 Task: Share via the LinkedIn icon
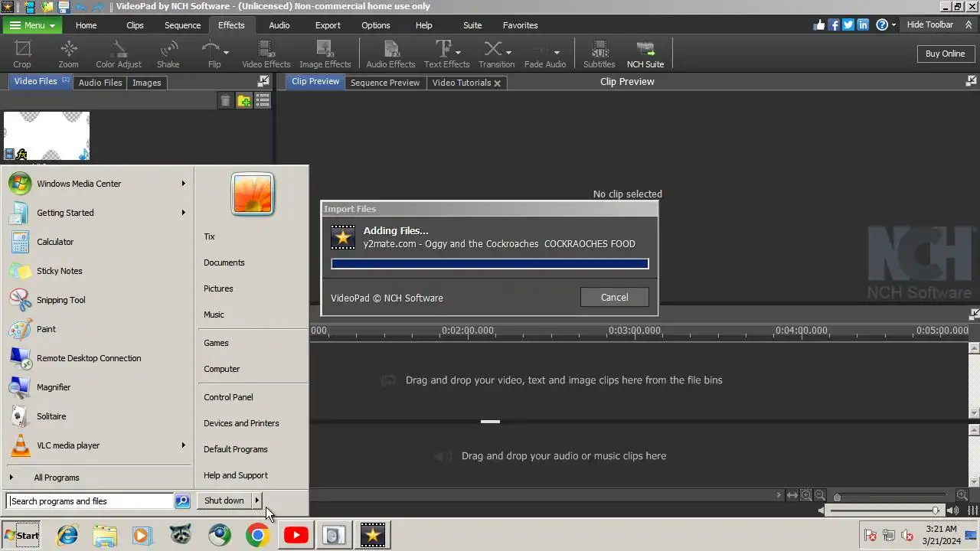pyautogui.click(x=863, y=24)
